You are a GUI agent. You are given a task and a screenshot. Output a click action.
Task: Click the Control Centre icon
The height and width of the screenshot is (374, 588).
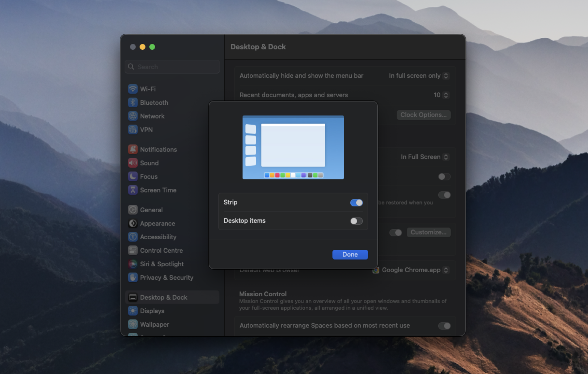133,250
